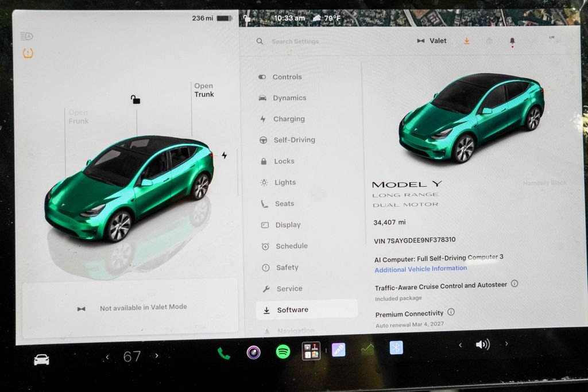This screenshot has height=392, width=588.
Task: Open the Service settings
Action: point(283,289)
